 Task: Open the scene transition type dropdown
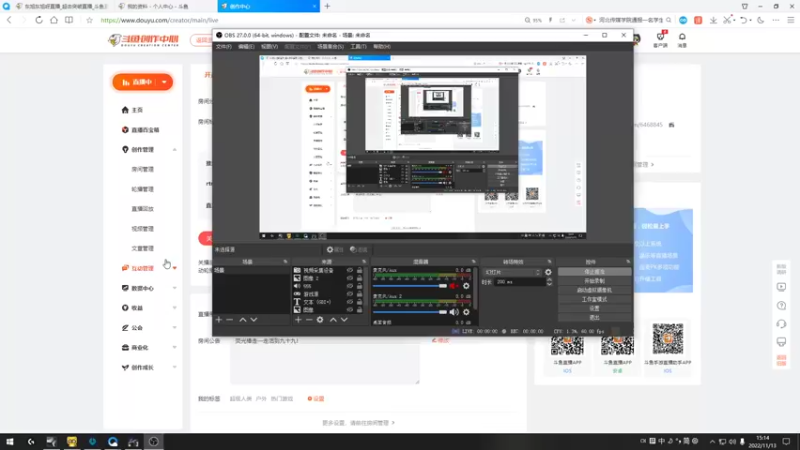(x=512, y=272)
